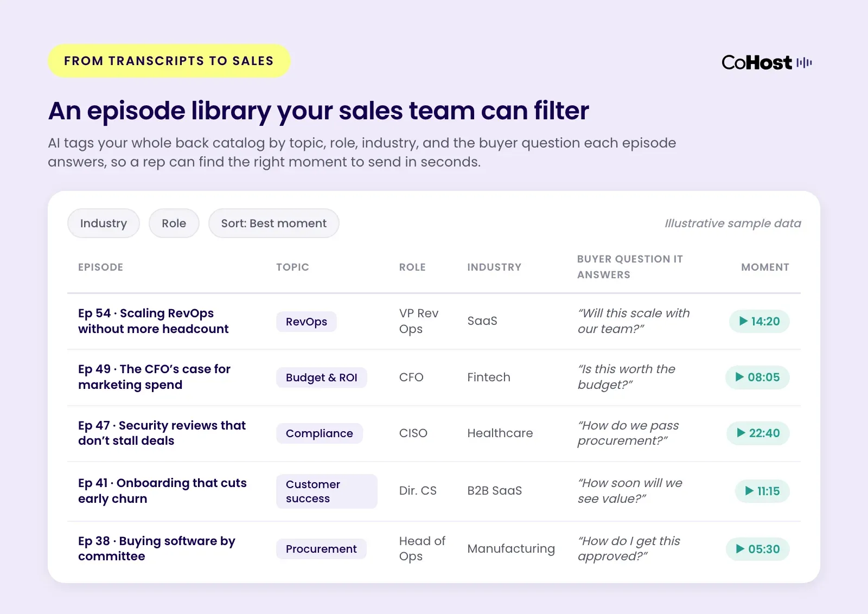This screenshot has height=614, width=868.
Task: Click the Manufacturing industry cell
Action: (x=511, y=548)
